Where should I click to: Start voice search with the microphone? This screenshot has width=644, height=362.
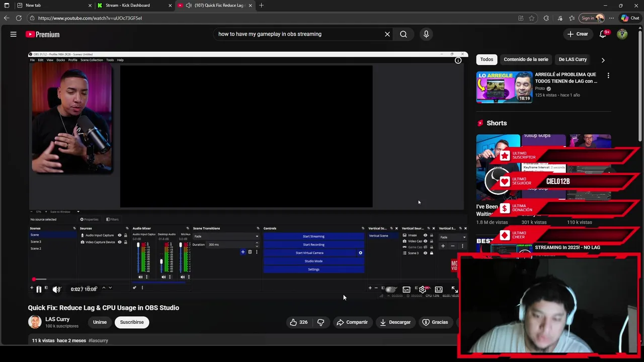(x=426, y=34)
